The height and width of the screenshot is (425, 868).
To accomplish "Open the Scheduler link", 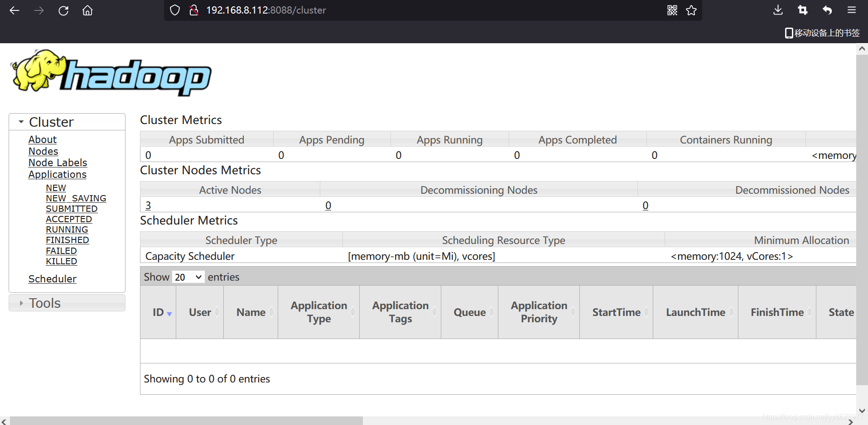I will [53, 279].
